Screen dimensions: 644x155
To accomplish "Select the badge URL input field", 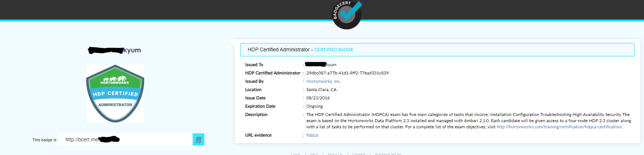I will [x=125, y=139].
